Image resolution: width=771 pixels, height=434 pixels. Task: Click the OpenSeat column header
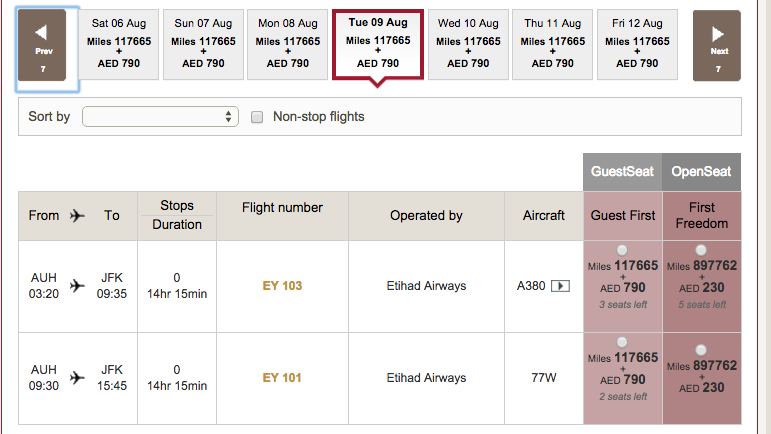click(x=702, y=172)
